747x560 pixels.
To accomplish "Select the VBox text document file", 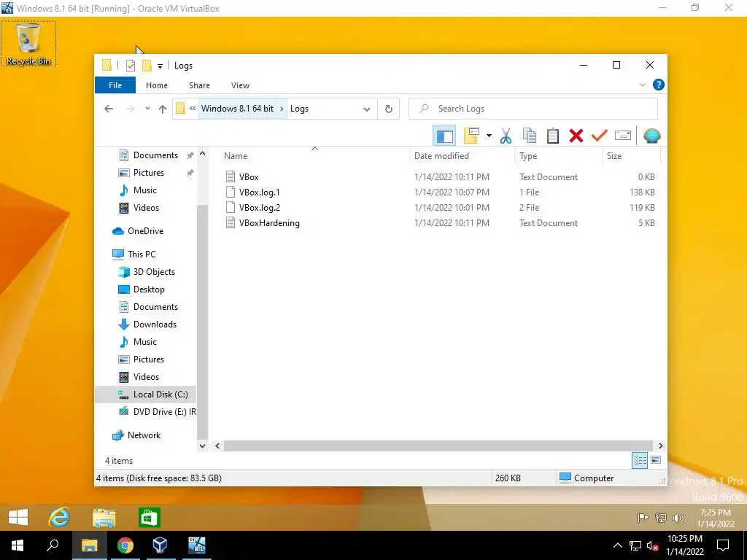I will coord(249,176).
